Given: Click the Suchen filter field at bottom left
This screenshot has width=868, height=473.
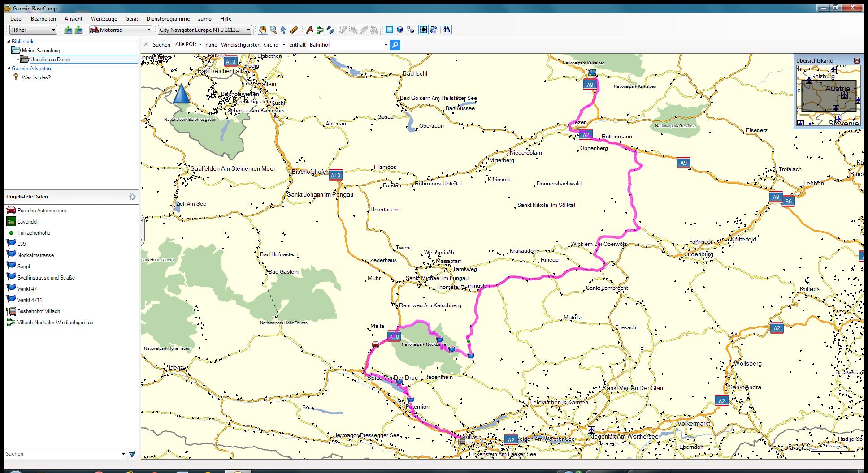Looking at the screenshot, I should (63, 454).
